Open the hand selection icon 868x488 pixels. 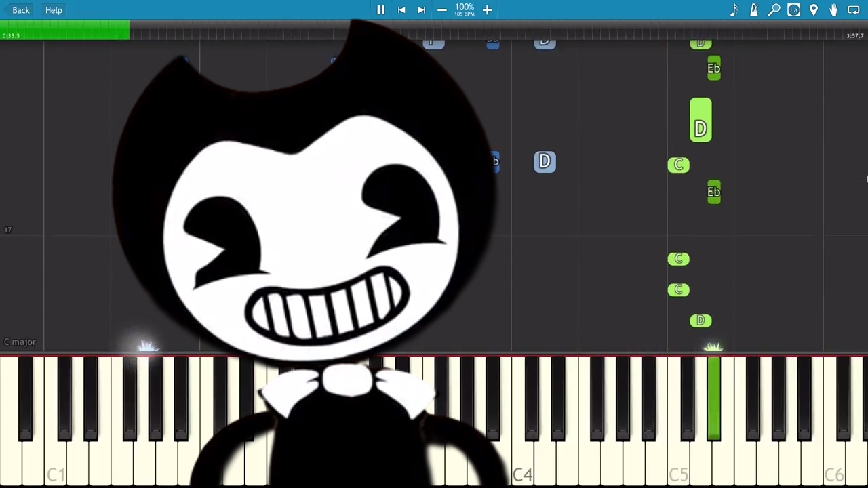coord(833,10)
